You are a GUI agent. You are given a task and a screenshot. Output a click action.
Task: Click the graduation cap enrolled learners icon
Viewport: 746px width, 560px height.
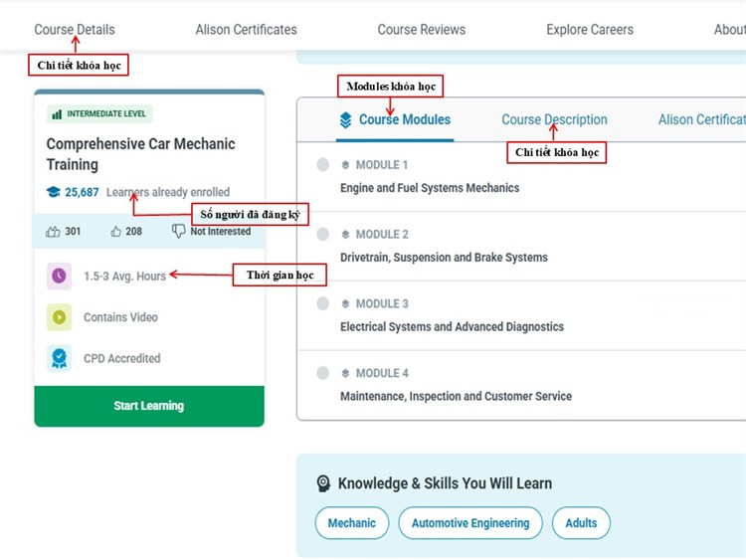point(53,192)
